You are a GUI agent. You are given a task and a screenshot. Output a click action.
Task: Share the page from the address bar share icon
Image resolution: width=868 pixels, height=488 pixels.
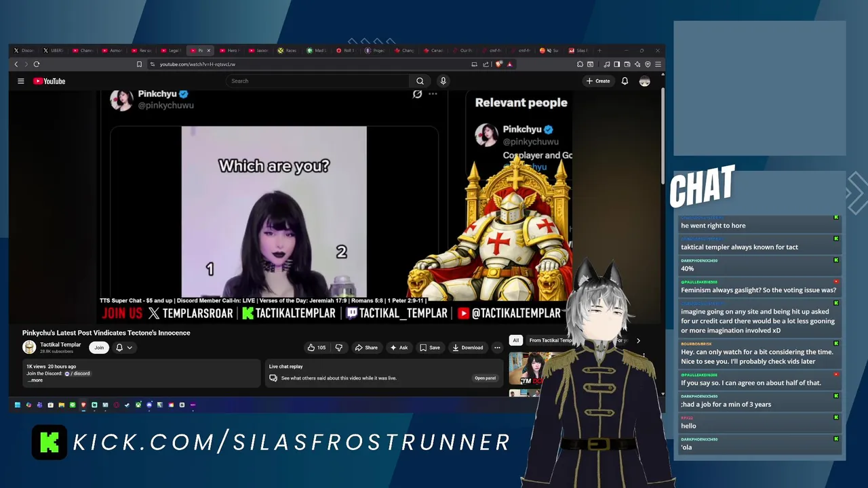(x=486, y=64)
